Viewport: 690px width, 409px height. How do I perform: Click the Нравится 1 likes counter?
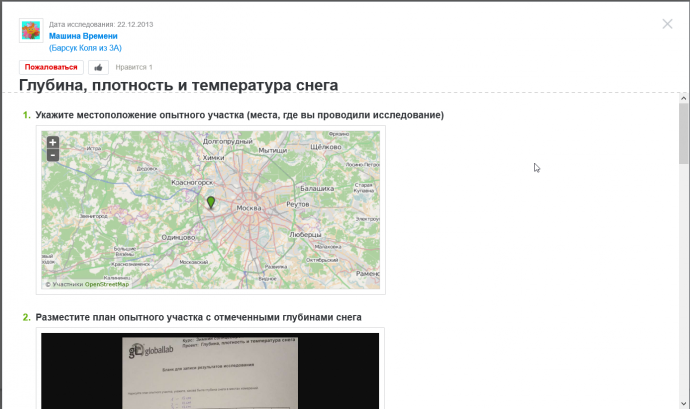[134, 67]
